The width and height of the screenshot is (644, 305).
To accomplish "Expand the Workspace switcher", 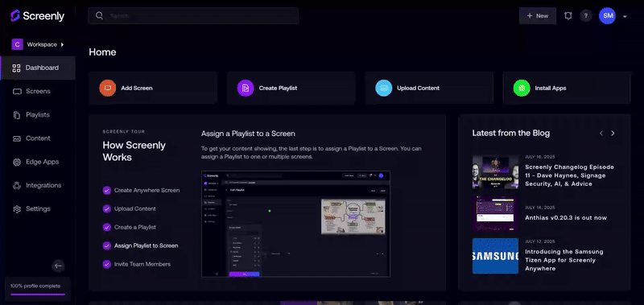I will coord(38,44).
